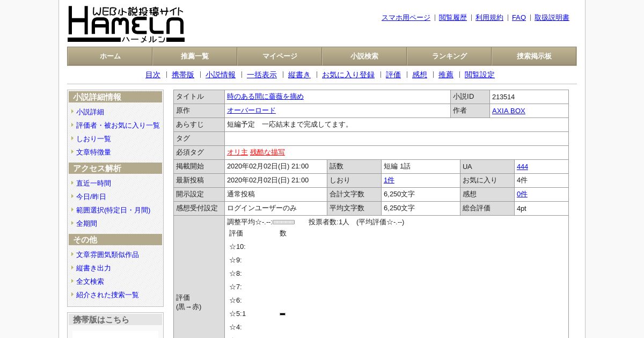
Task: Open 評価者・被お気に入り一覧 sidebar link
Action: (118, 126)
